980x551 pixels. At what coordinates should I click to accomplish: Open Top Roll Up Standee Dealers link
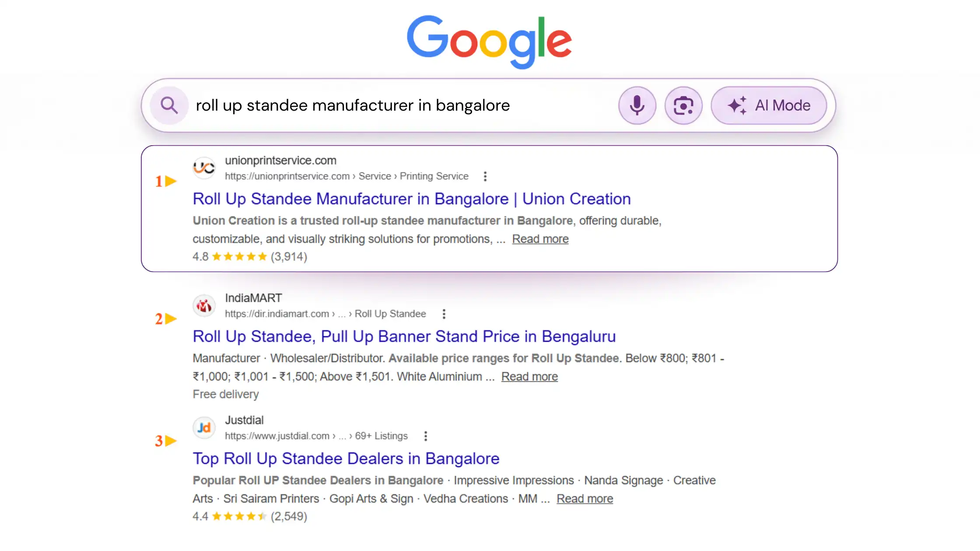click(x=346, y=459)
